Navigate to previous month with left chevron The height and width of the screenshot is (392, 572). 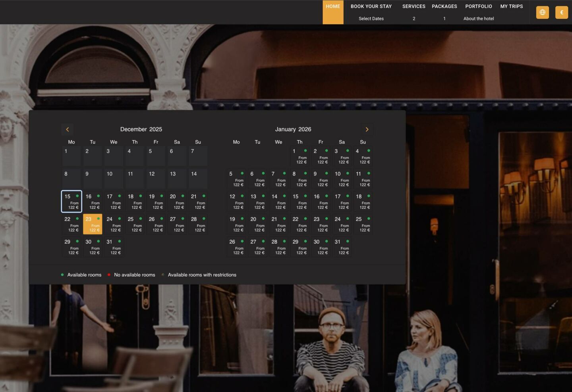click(x=67, y=129)
